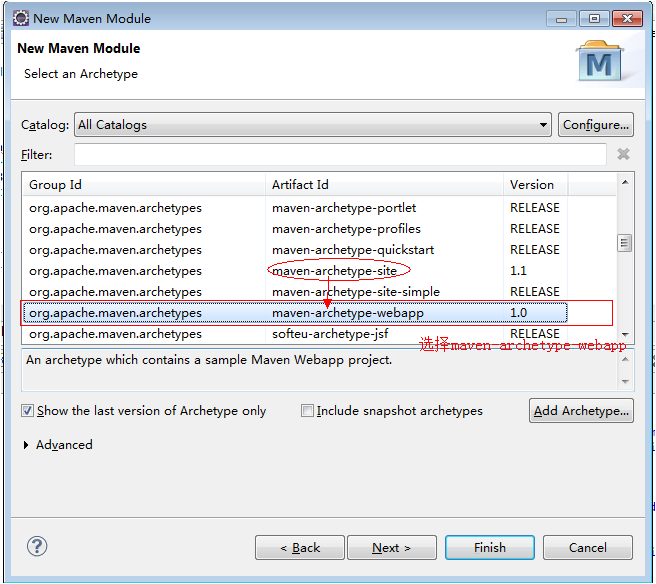Image resolution: width=656 pixels, height=584 pixels.
Task: Click the description box scroll up arrow
Action: [625, 359]
